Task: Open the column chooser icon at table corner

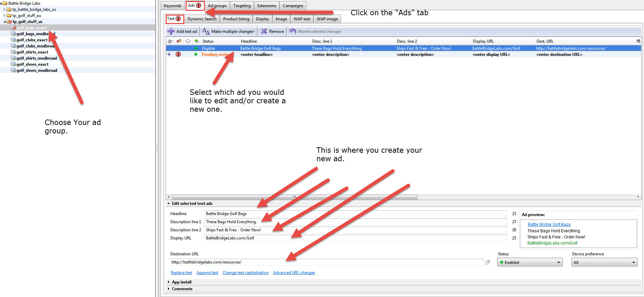Action: coord(638,41)
